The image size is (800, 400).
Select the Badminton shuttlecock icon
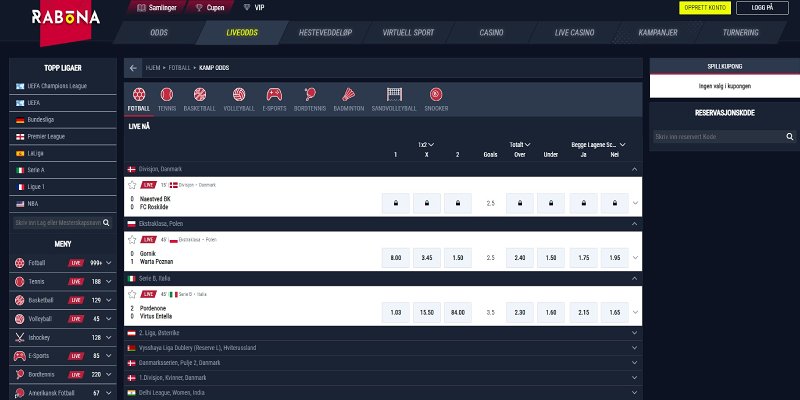348,94
